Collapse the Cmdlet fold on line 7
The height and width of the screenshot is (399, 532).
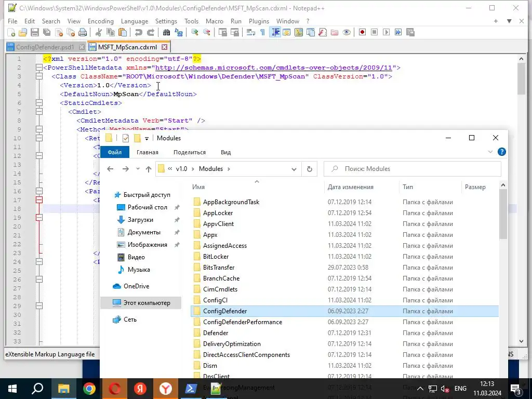click(39, 112)
